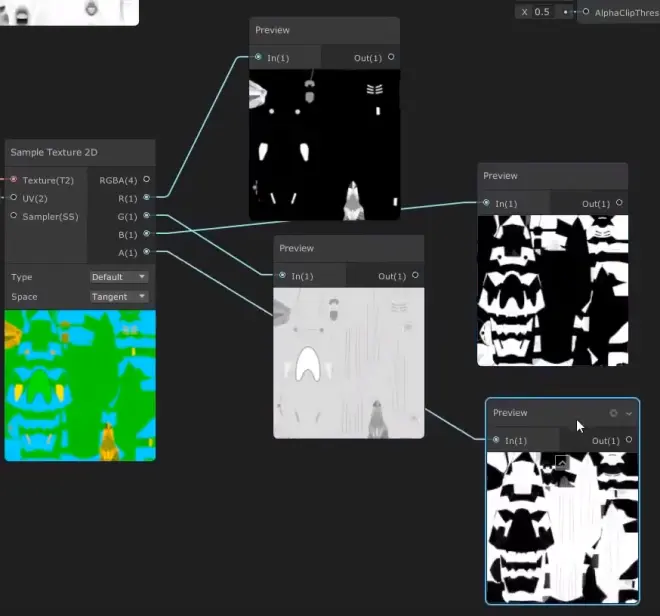
Task: Click In(1) port on selected Preview node
Action: [x=496, y=440]
